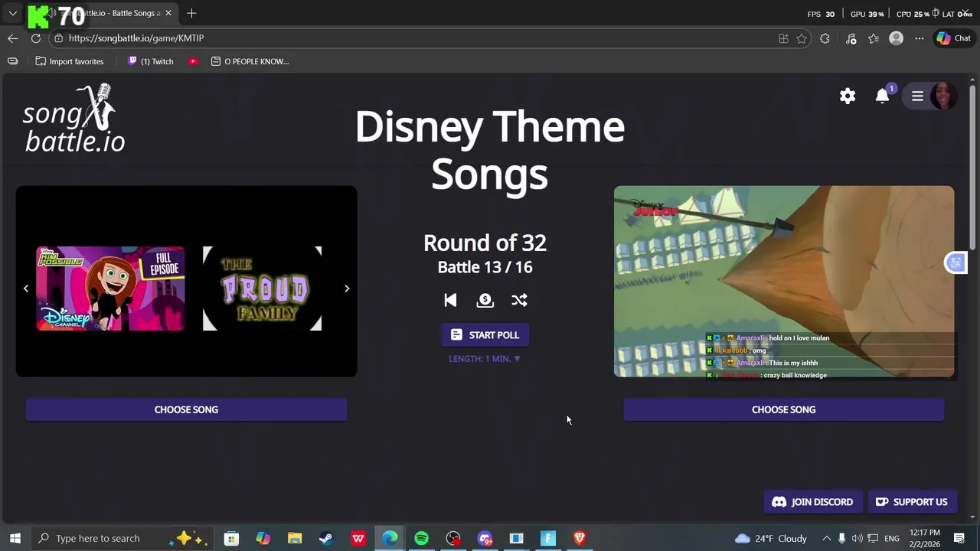Open the weather widget 24°F Cloudy

click(x=770, y=538)
